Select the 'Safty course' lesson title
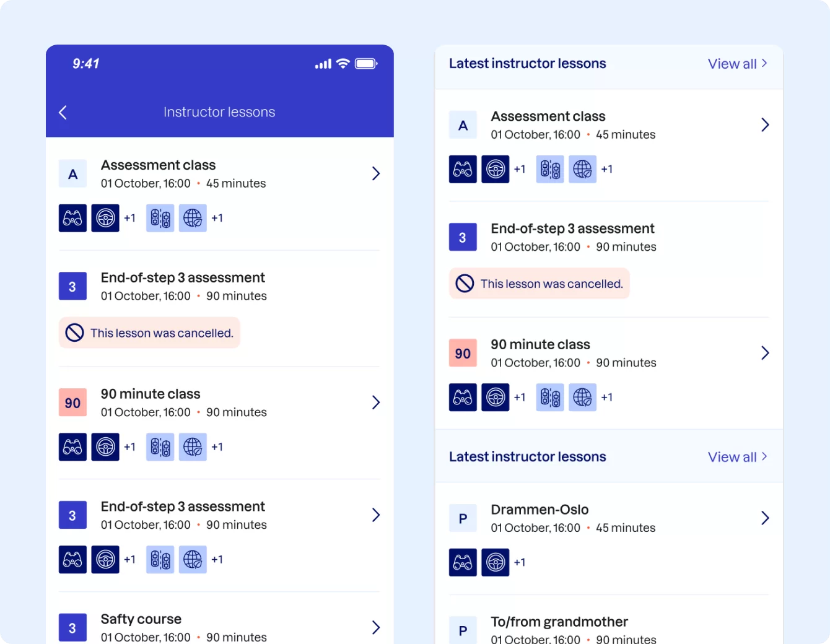The image size is (830, 644). (141, 619)
